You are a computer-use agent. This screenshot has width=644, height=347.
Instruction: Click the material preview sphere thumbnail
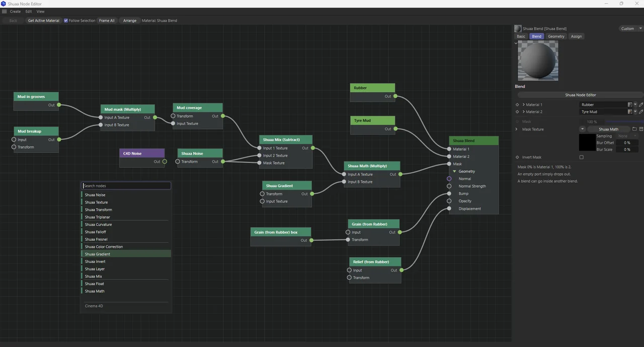[x=538, y=60]
